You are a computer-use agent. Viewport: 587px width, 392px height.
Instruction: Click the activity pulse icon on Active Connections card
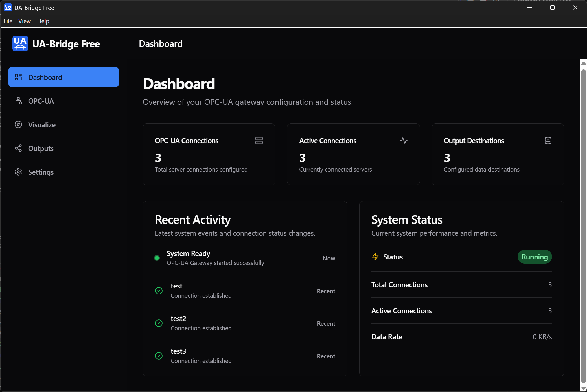tap(404, 141)
